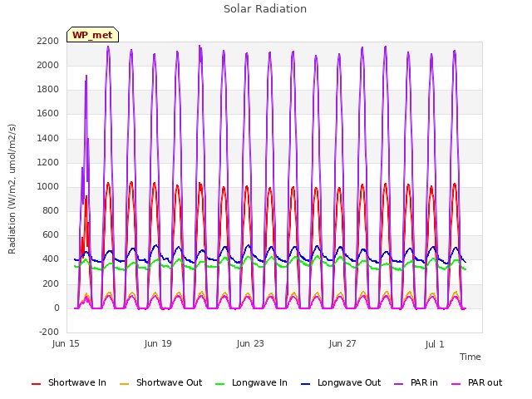Click the green Longwave In legend swatch
This screenshot has height=399, width=532.
tap(219, 384)
